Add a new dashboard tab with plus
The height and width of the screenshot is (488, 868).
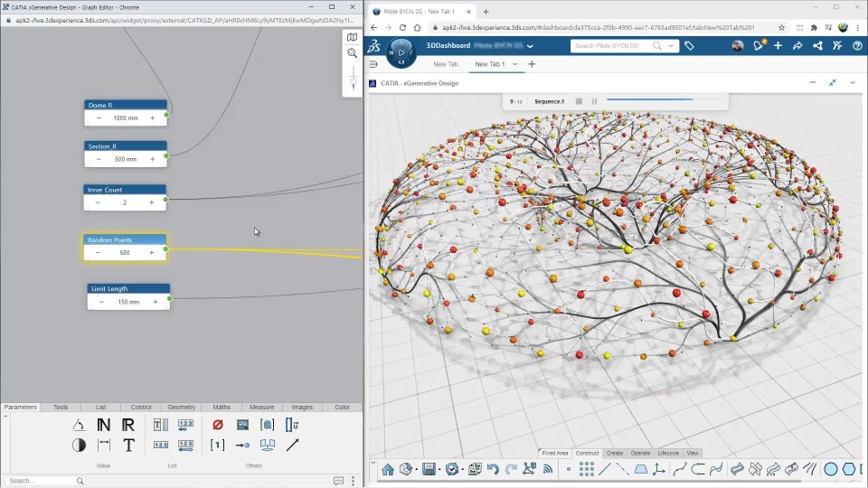tap(532, 64)
